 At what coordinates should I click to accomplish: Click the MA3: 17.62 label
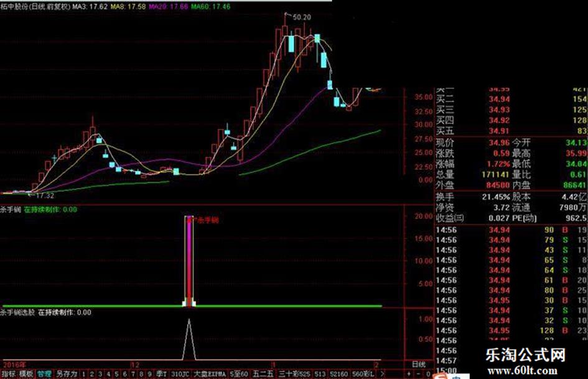pos(90,6)
